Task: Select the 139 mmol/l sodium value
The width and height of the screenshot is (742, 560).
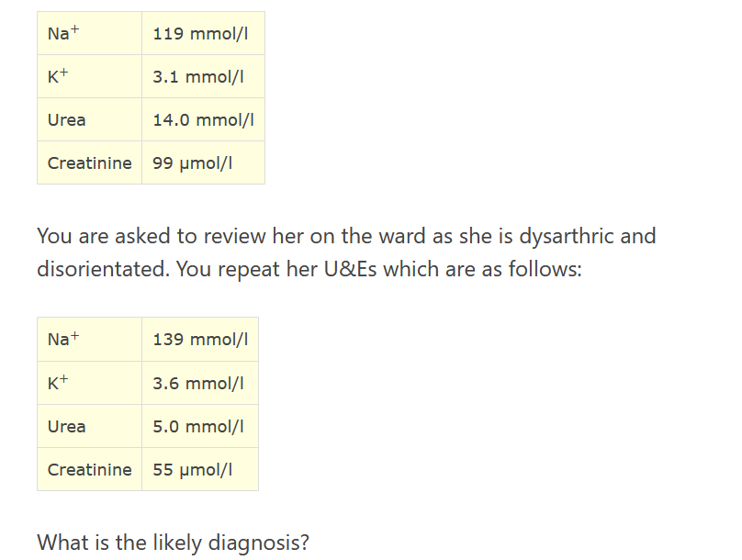Action: click(x=200, y=339)
